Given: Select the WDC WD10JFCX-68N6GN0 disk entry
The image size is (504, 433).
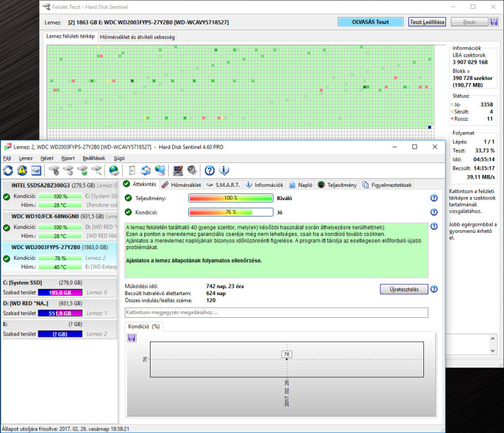Looking at the screenshot, I should pos(60,226).
